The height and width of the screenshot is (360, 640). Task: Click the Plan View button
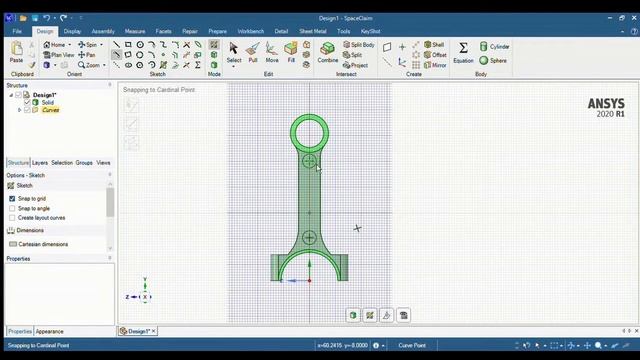coord(59,55)
